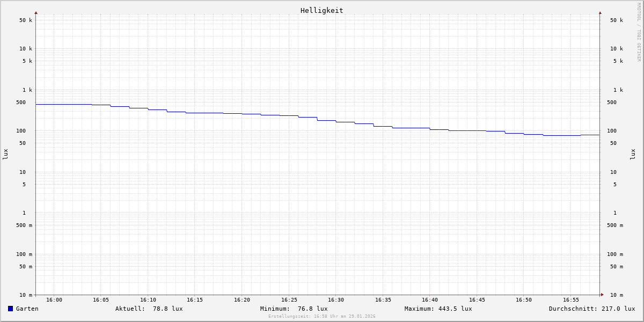
Task: Click the 16:10 time axis label
Action: 148,300
